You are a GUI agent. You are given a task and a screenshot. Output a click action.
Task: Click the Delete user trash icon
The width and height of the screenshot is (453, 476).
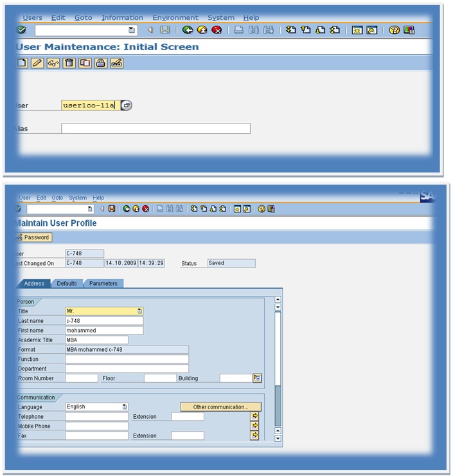point(69,63)
